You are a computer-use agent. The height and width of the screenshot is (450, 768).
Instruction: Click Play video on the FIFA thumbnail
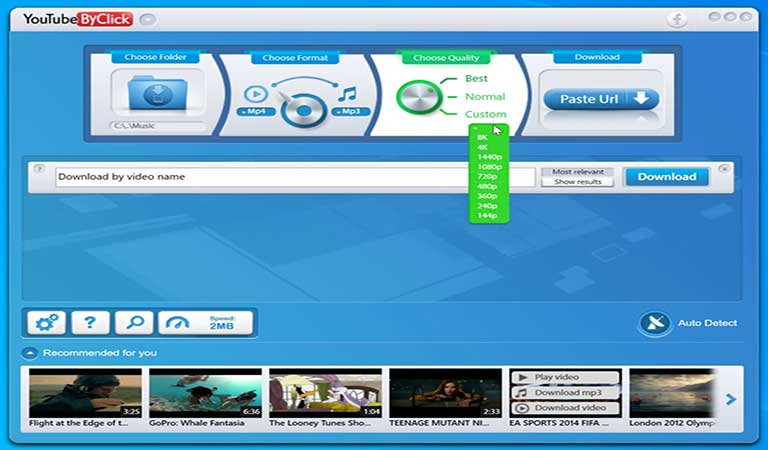coord(565,377)
